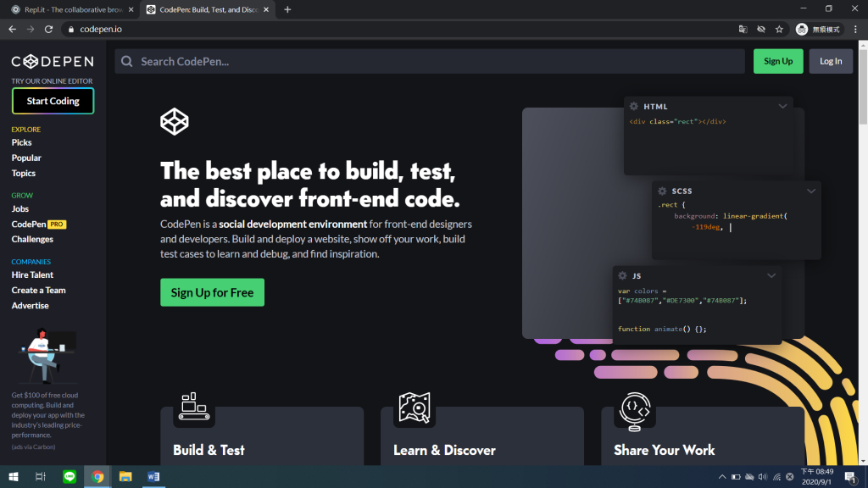
Task: Click the volume icon in the system tray
Action: click(763, 477)
